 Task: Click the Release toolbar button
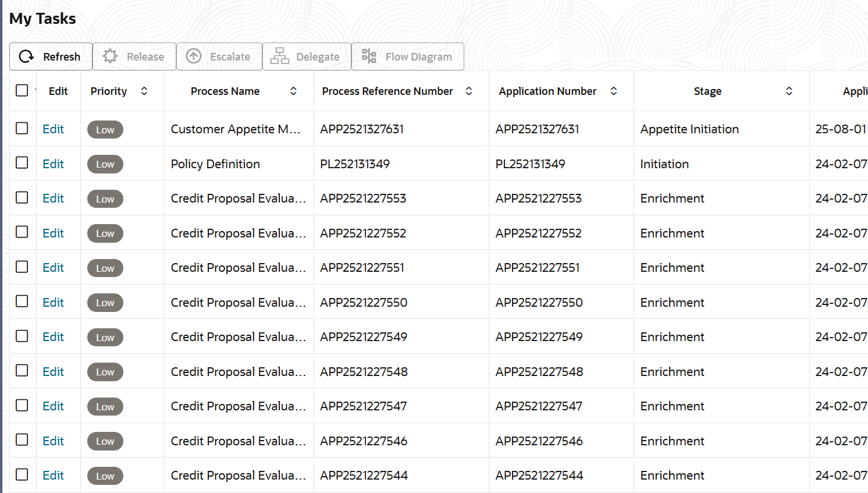click(134, 56)
